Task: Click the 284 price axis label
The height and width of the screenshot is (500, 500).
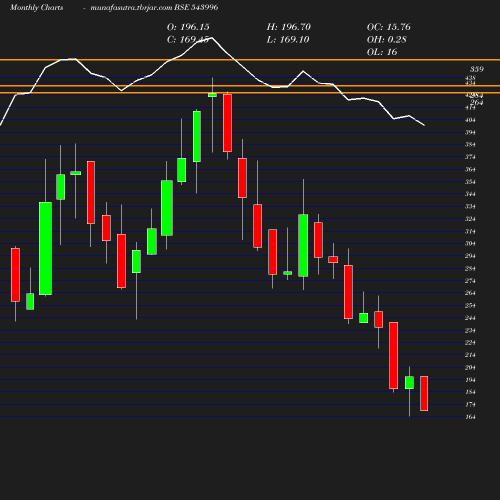Action: pyautogui.click(x=470, y=269)
